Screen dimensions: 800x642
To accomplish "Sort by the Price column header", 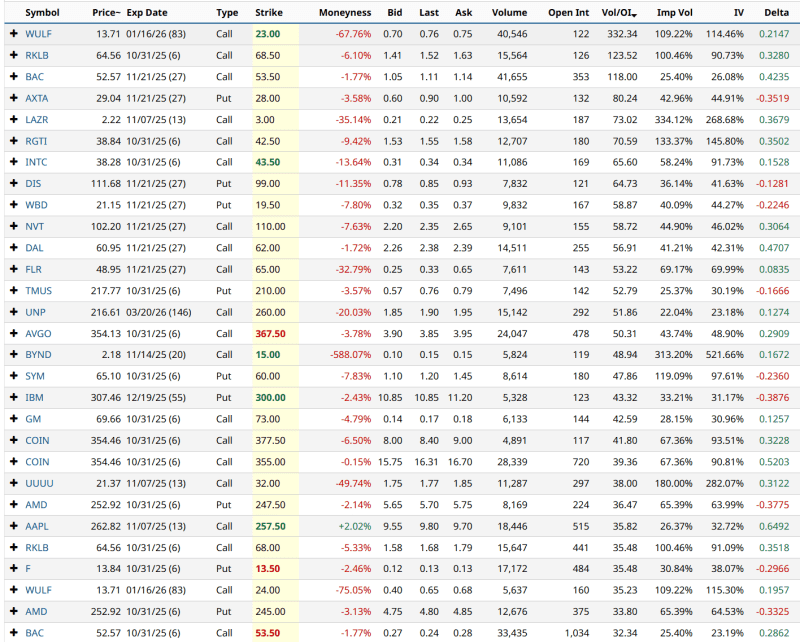I will tap(106, 13).
